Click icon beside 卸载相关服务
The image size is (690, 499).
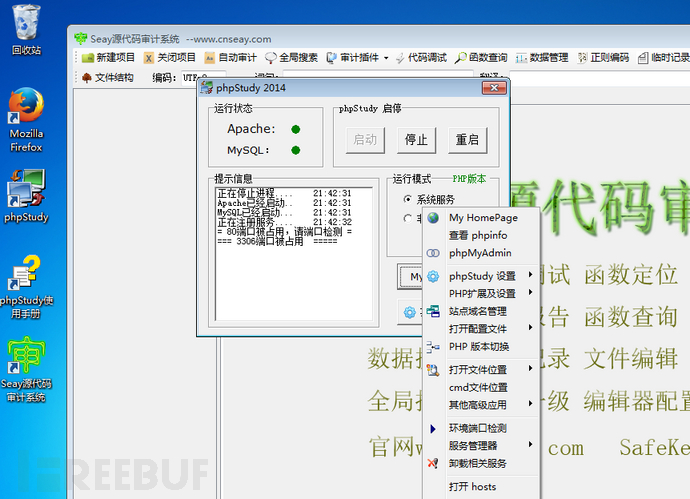point(433,463)
